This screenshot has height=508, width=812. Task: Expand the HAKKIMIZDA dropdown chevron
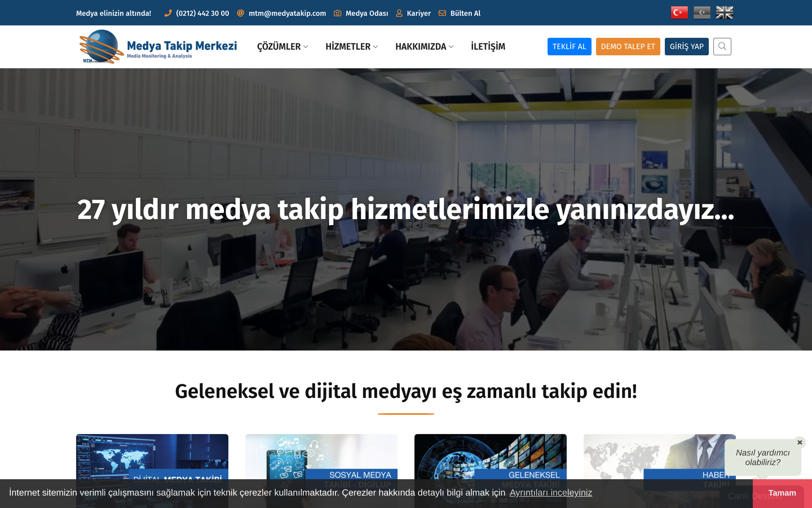click(451, 47)
